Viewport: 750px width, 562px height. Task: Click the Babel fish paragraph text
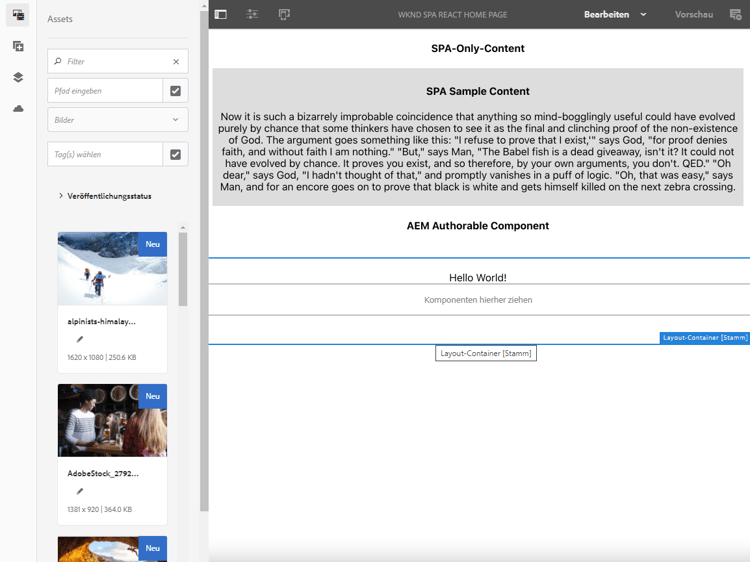[x=477, y=152]
